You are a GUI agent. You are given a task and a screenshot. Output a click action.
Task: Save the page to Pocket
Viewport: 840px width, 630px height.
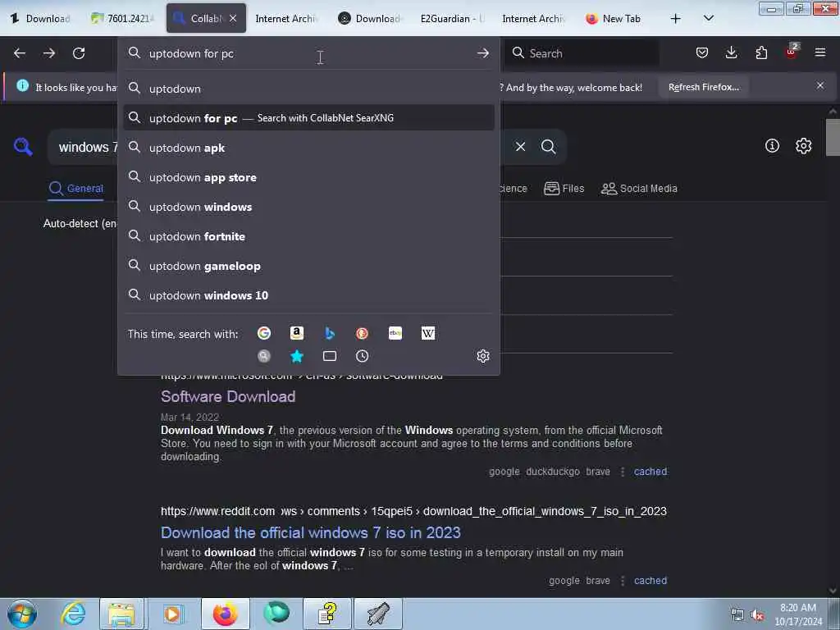point(702,52)
